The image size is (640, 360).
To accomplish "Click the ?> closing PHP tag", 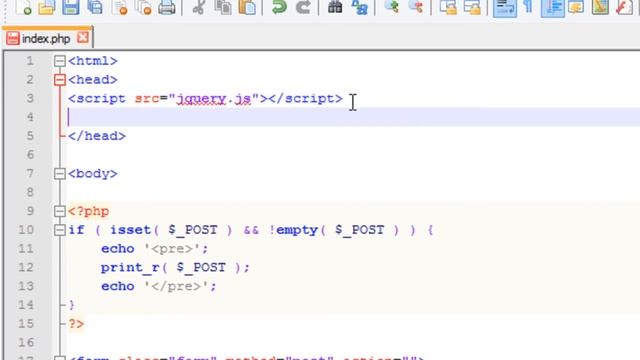I will 76,324.
